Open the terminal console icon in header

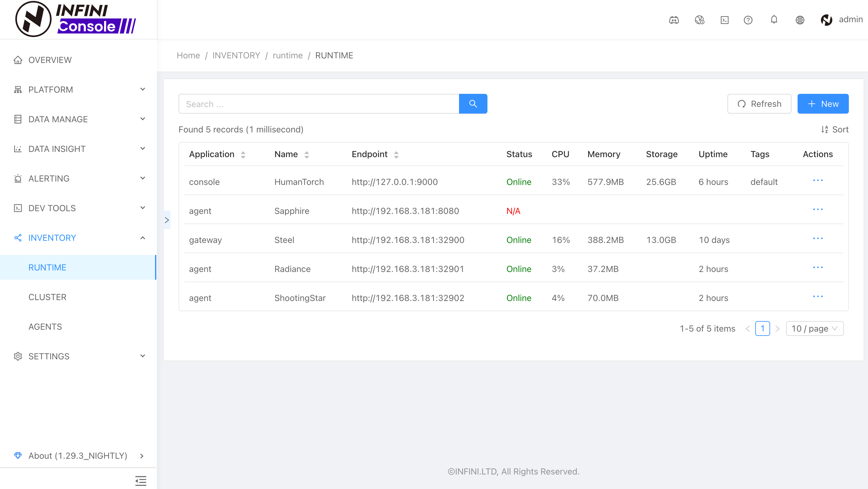(x=724, y=20)
